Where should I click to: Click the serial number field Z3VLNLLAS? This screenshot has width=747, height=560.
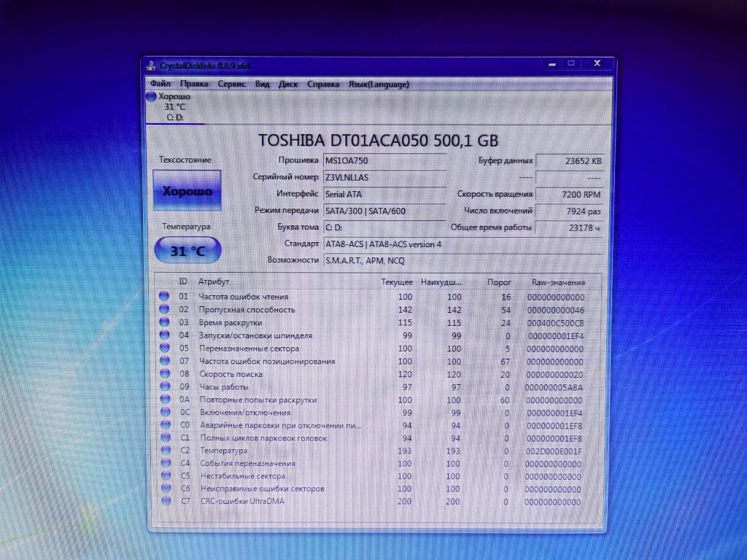click(384, 178)
